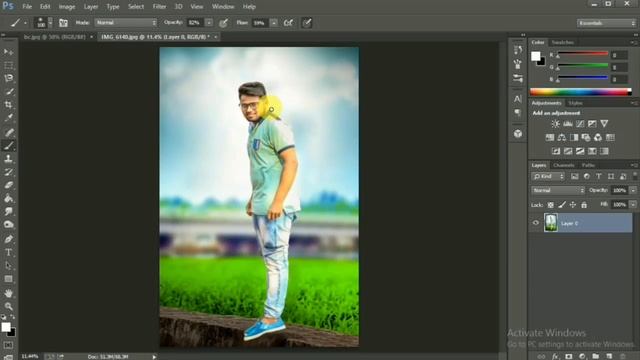
Task: Open the 3D panel cube icon
Action: point(518,133)
